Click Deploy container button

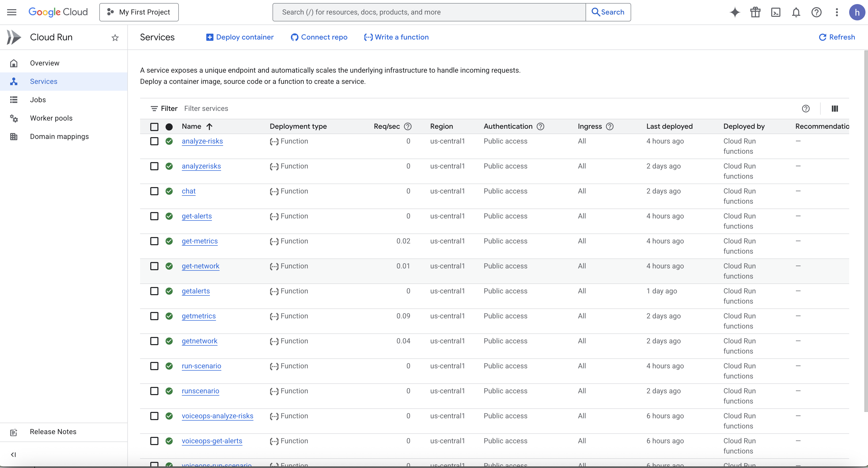point(240,37)
